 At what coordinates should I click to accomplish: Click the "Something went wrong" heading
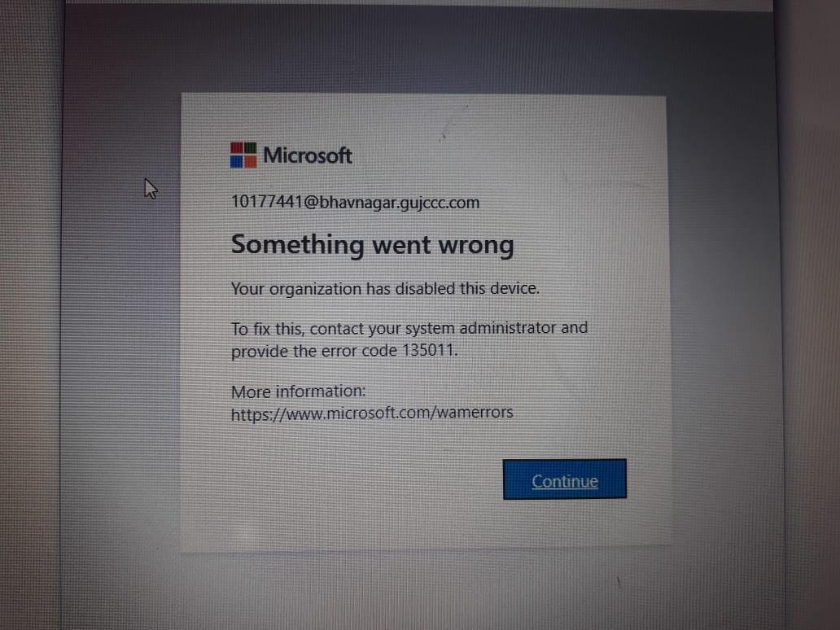(372, 245)
